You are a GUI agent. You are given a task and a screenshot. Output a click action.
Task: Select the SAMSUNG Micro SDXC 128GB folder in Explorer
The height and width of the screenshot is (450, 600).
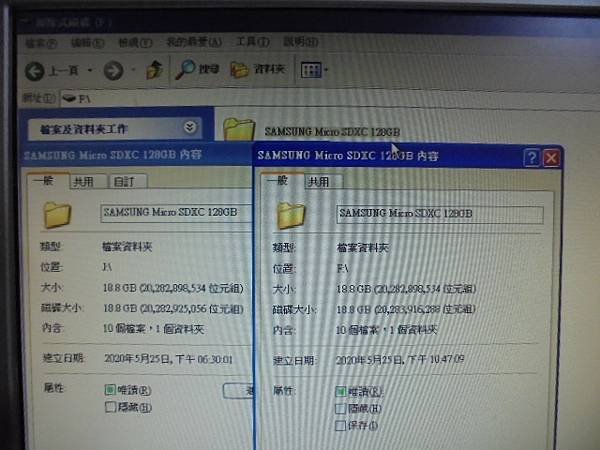coord(312,130)
